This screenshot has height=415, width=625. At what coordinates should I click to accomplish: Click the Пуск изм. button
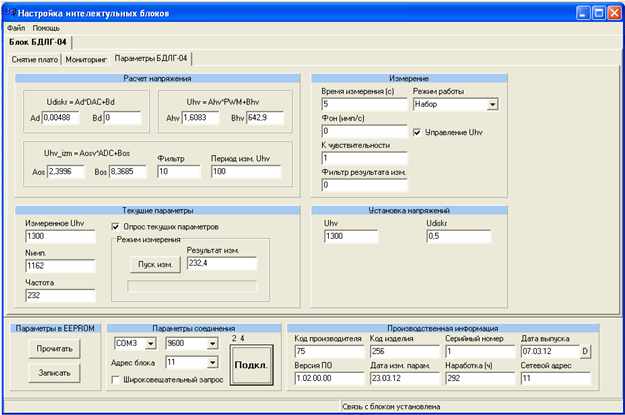click(155, 265)
